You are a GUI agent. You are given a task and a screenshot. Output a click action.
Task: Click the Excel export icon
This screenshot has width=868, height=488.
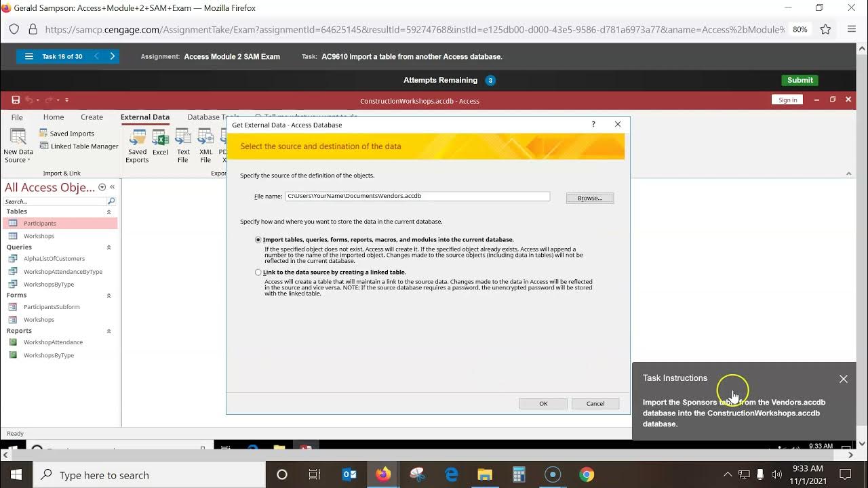(161, 142)
